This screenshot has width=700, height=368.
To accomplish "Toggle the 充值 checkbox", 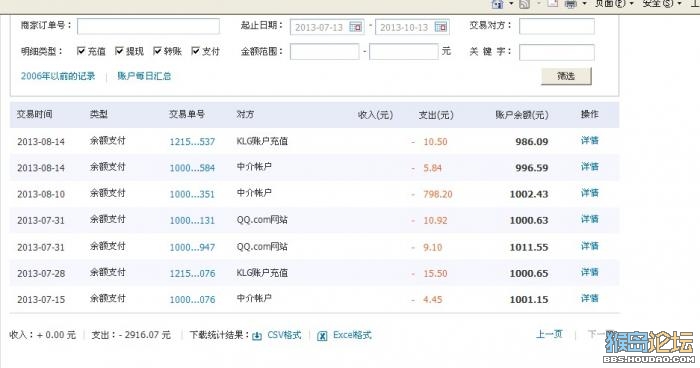I will [81, 51].
